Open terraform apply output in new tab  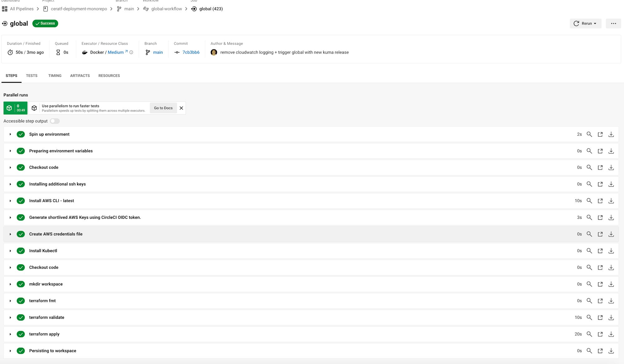point(600,334)
